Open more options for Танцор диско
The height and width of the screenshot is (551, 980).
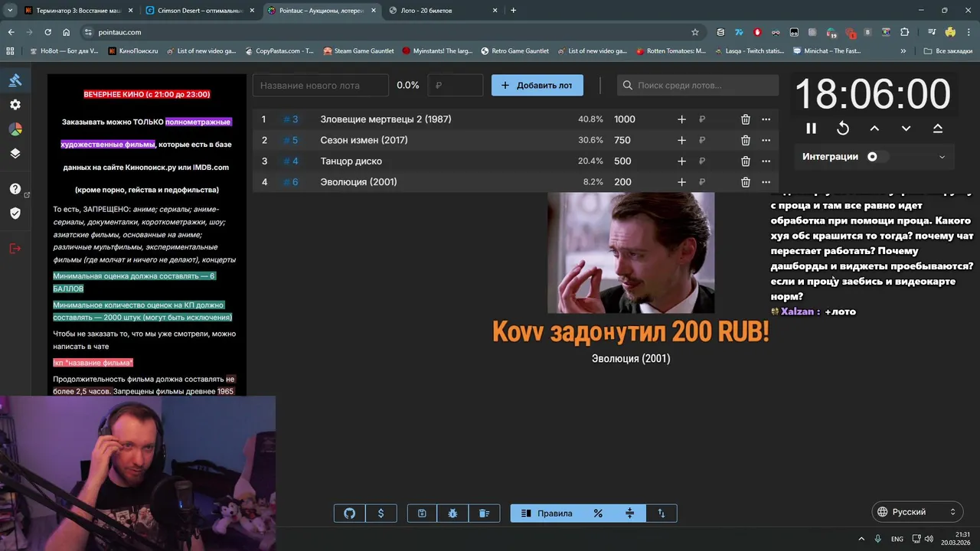tap(766, 161)
